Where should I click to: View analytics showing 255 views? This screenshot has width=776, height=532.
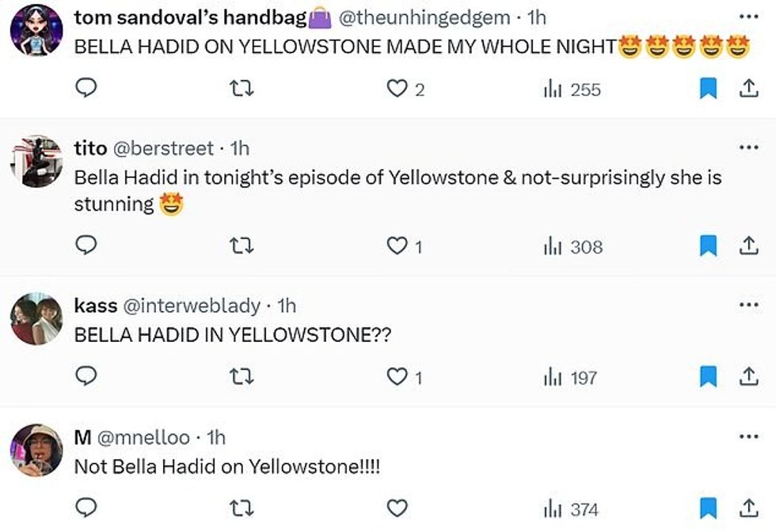pos(572,89)
